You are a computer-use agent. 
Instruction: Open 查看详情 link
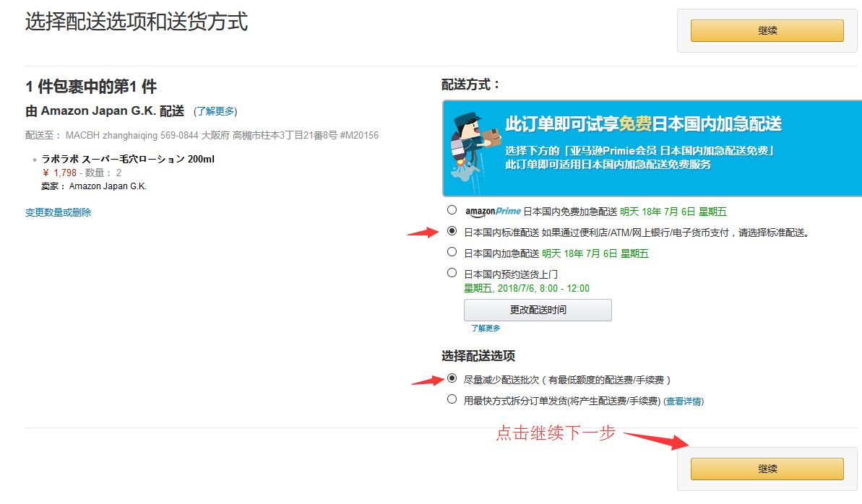pos(684,401)
